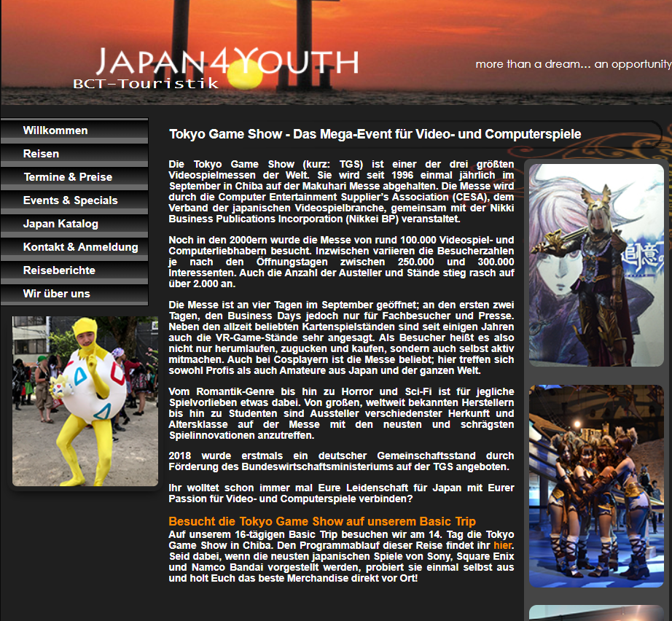This screenshot has width=672, height=621.
Task: Open the yellow egg costume photo
Action: click(x=85, y=401)
